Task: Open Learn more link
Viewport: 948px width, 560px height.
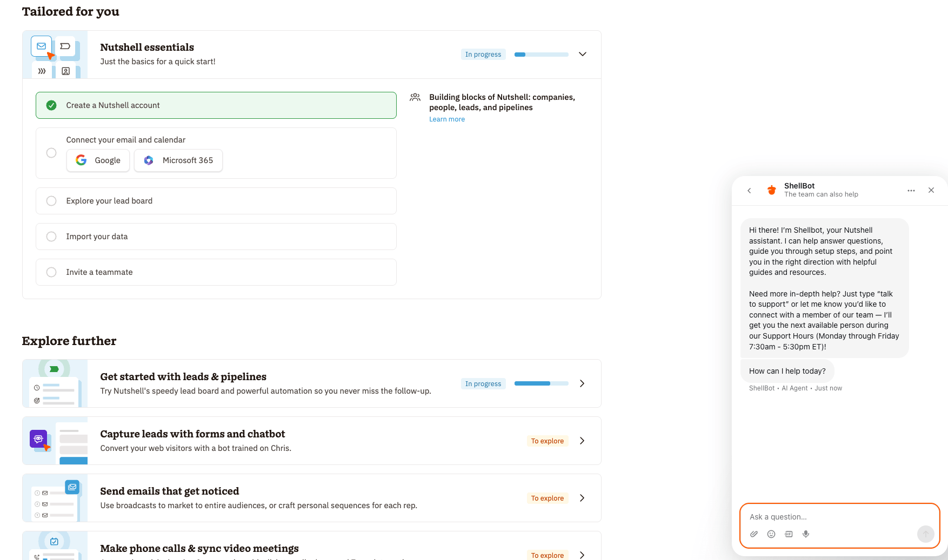Action: click(447, 119)
